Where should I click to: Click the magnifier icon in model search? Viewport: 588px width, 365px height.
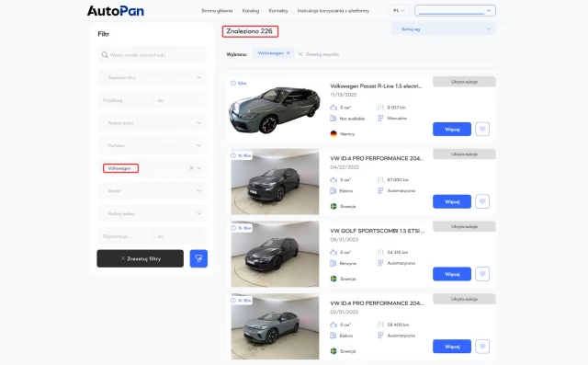tap(105, 55)
